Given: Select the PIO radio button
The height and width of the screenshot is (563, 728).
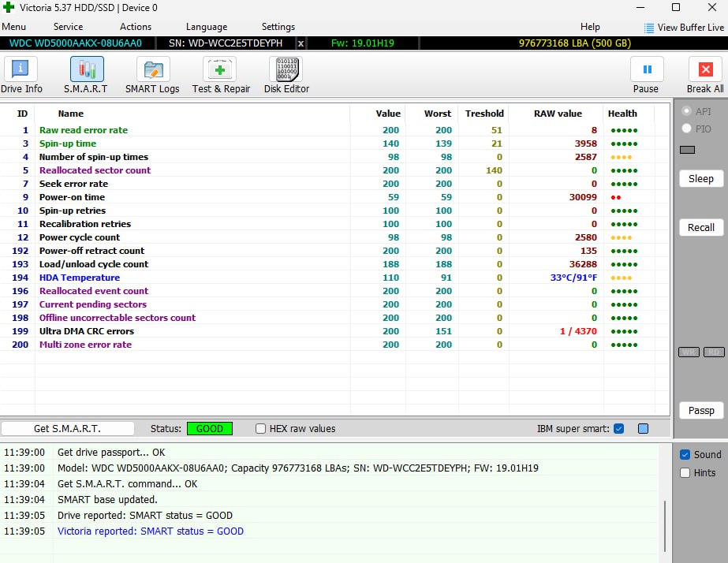Looking at the screenshot, I should (x=686, y=129).
